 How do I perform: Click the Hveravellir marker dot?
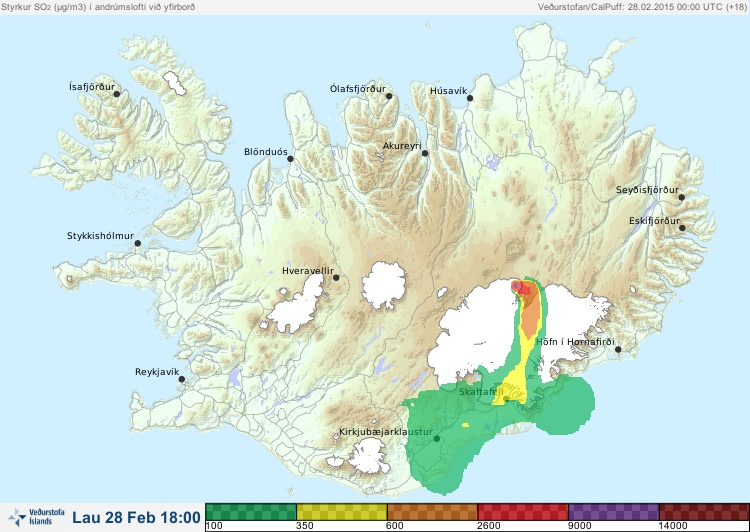336,277
